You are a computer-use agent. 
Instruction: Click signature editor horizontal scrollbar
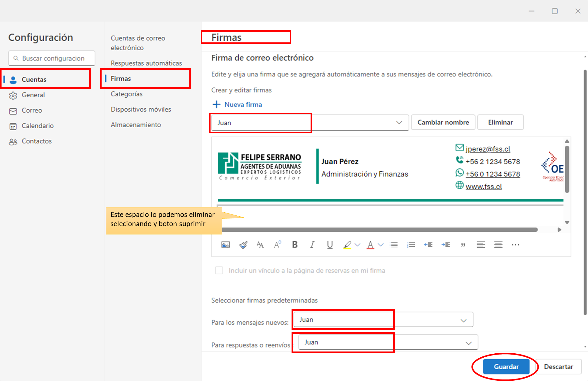(380, 230)
